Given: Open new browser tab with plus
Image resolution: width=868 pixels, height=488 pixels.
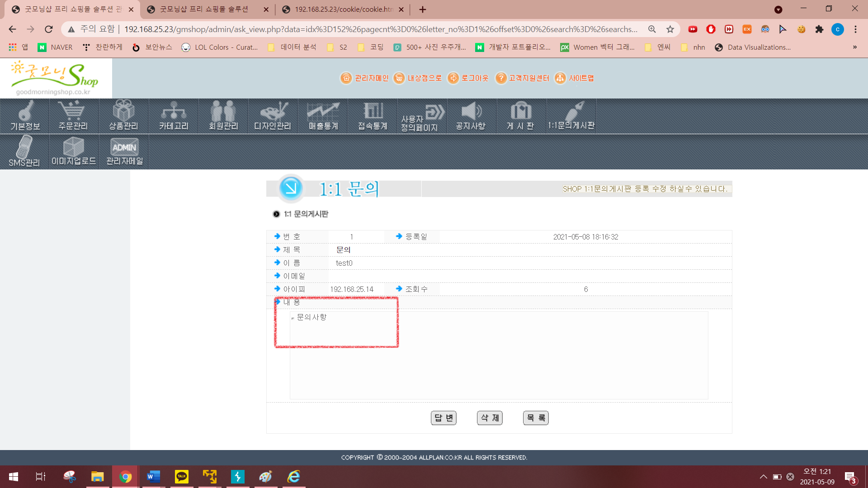Looking at the screenshot, I should [x=422, y=9].
